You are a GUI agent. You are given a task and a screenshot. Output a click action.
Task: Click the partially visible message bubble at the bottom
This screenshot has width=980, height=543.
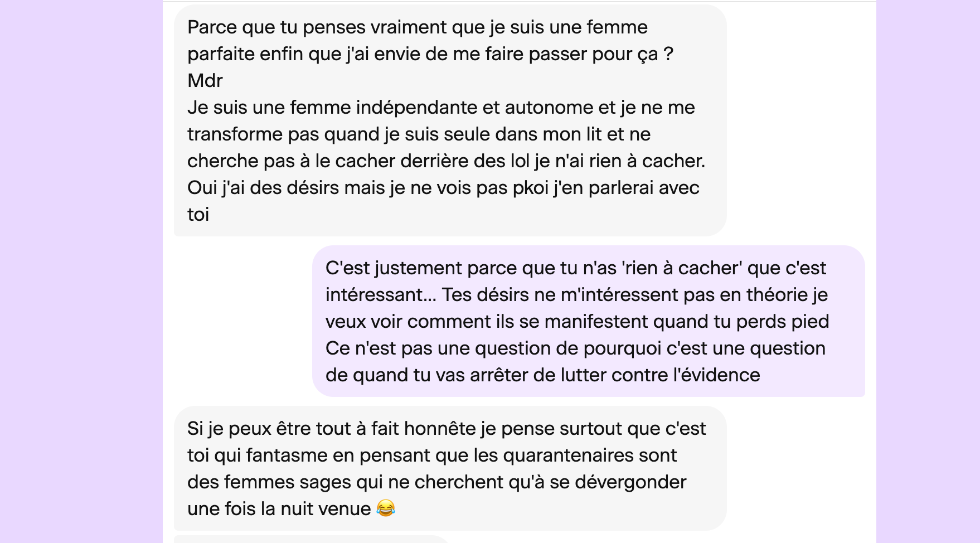coord(312,540)
